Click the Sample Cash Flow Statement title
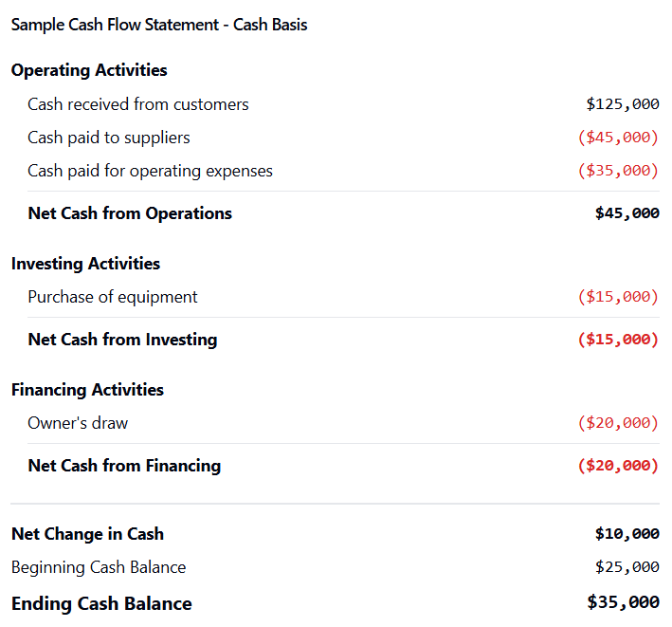 pos(159,25)
